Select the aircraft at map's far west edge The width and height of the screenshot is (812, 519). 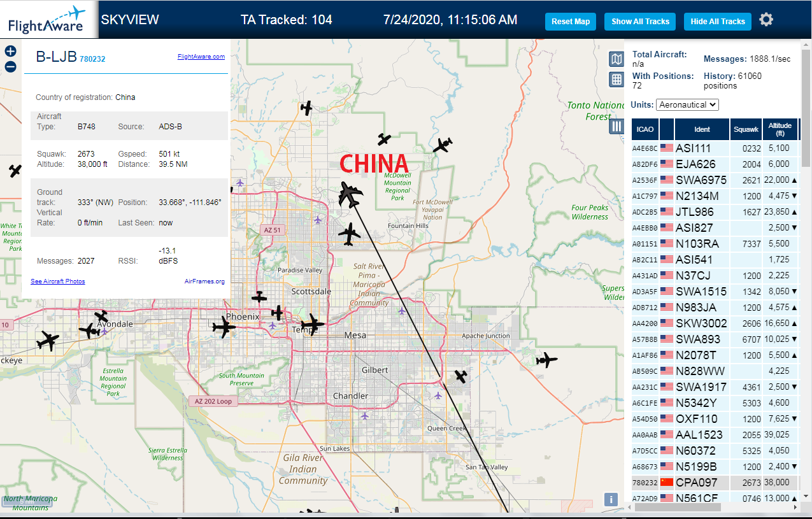[x=15, y=171]
